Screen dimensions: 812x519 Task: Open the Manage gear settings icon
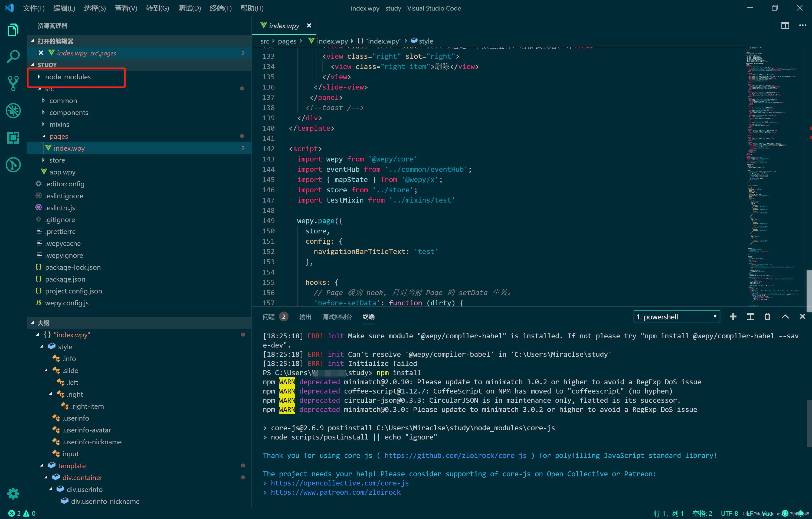point(13,494)
